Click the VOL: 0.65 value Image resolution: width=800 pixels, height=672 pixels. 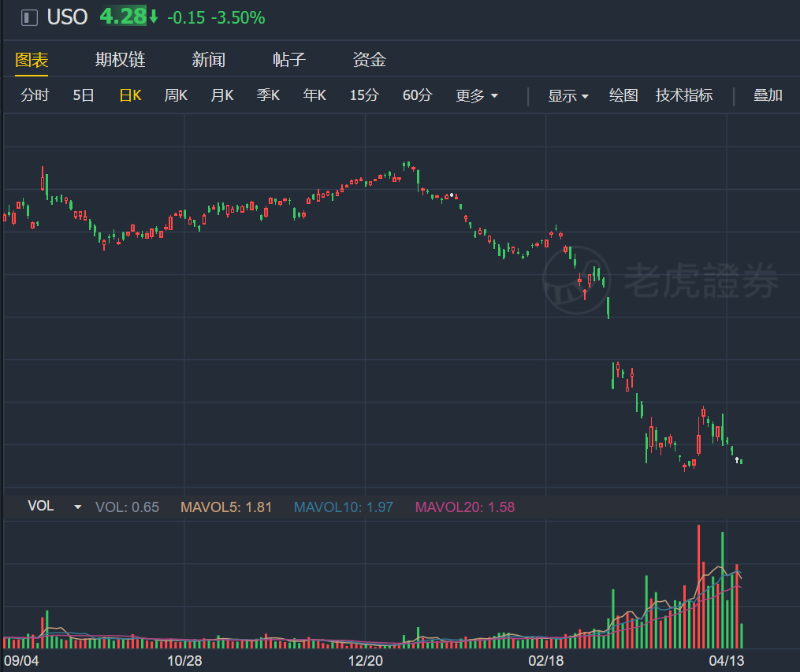tap(127, 507)
